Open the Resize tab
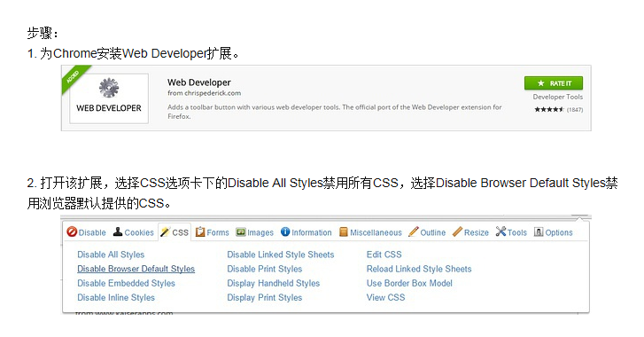Image resolution: width=644 pixels, height=337 pixels. click(x=477, y=232)
